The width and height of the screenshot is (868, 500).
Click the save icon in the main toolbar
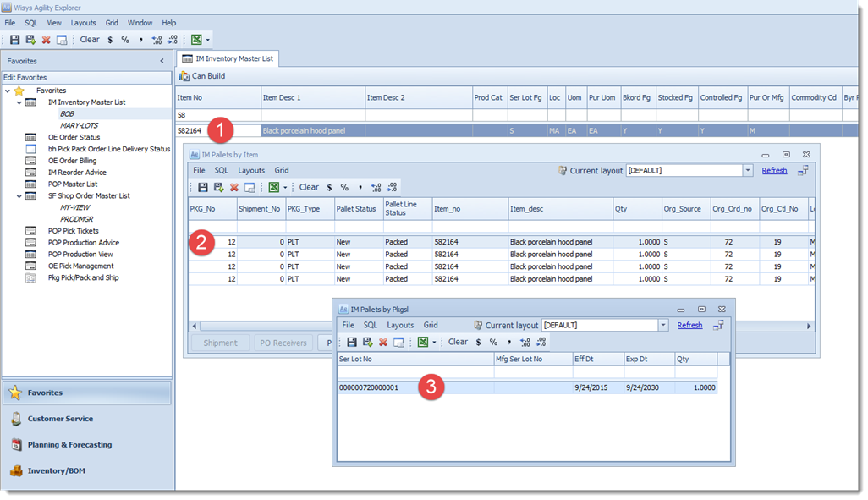coord(14,40)
